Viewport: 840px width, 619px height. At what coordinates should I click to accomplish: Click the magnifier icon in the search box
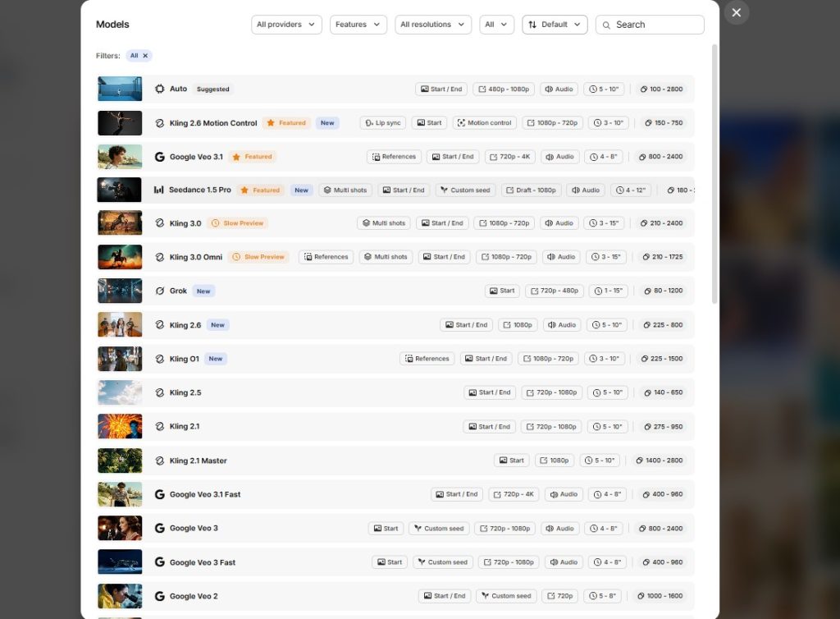pyautogui.click(x=607, y=25)
